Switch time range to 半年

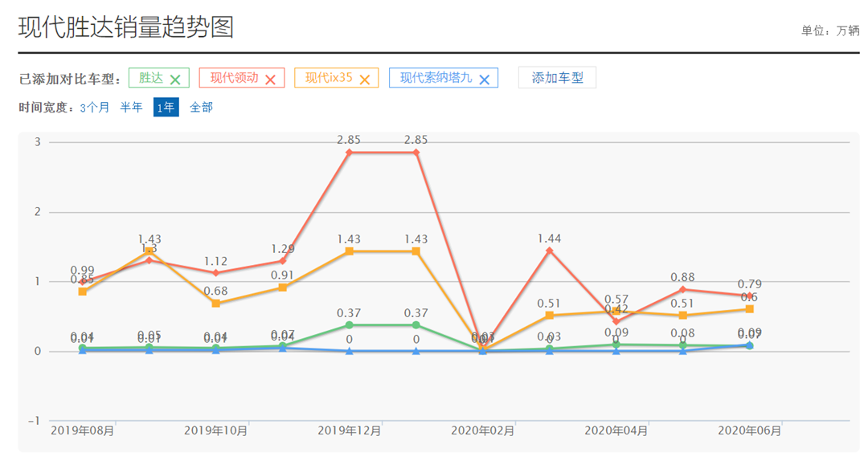tap(131, 107)
